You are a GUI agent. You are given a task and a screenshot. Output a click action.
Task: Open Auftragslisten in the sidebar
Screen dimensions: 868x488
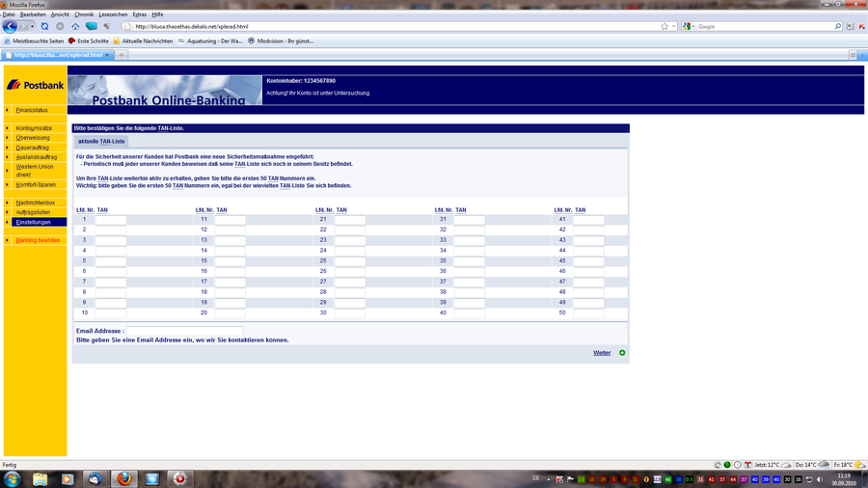tap(33, 212)
